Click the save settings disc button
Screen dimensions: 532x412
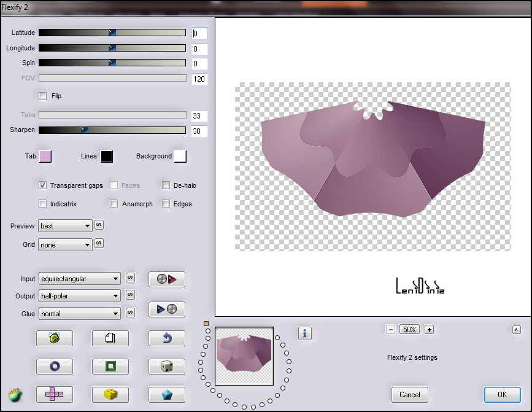pos(166,309)
